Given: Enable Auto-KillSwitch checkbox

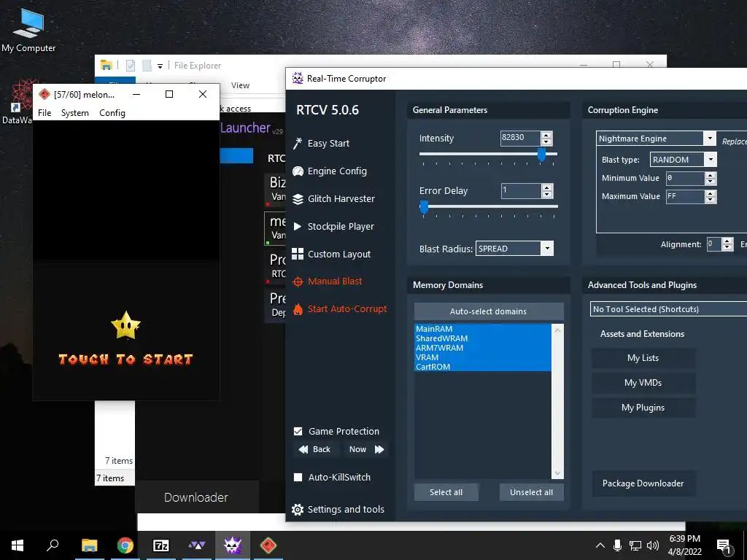Looking at the screenshot, I should [x=298, y=477].
